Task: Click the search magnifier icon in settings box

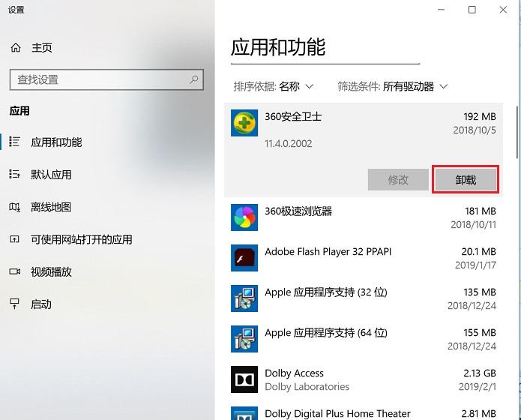Action: (x=193, y=79)
